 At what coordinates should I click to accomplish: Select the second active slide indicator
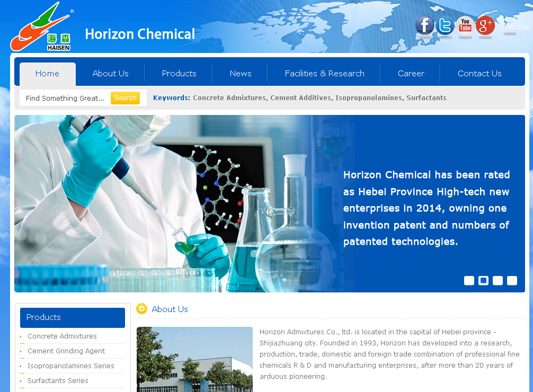483,280
